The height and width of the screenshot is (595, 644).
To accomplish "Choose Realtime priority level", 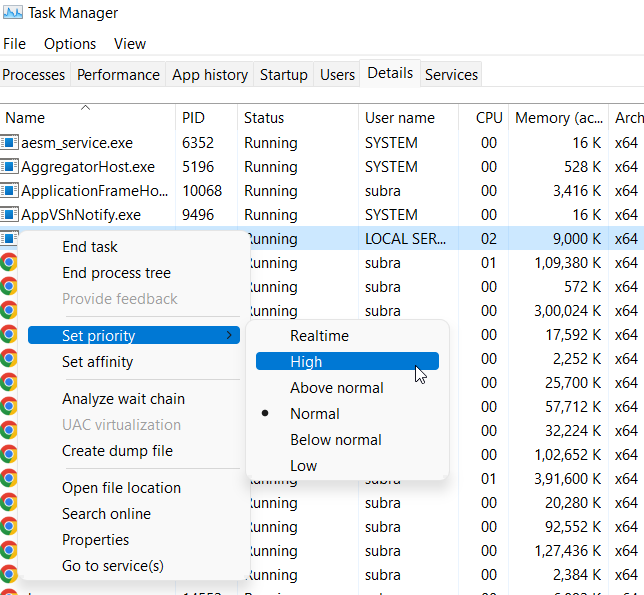I will point(319,336).
